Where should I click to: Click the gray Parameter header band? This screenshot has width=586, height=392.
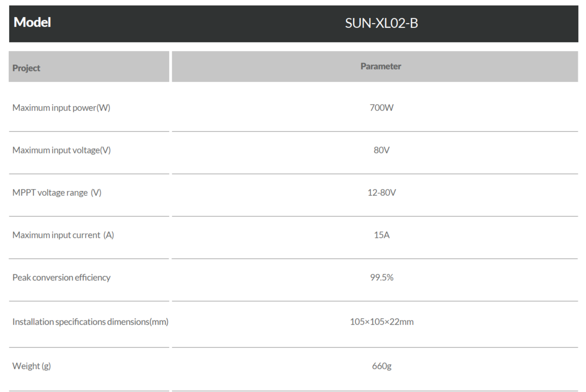click(x=375, y=67)
